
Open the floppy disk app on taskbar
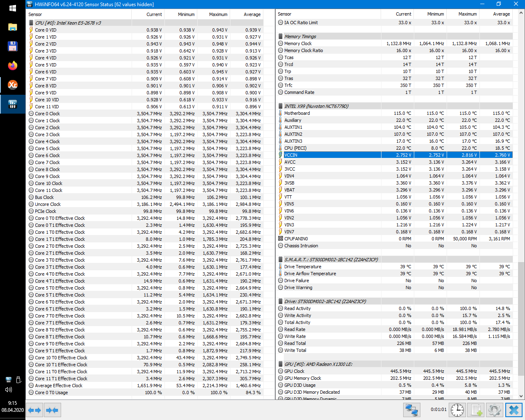12,46
